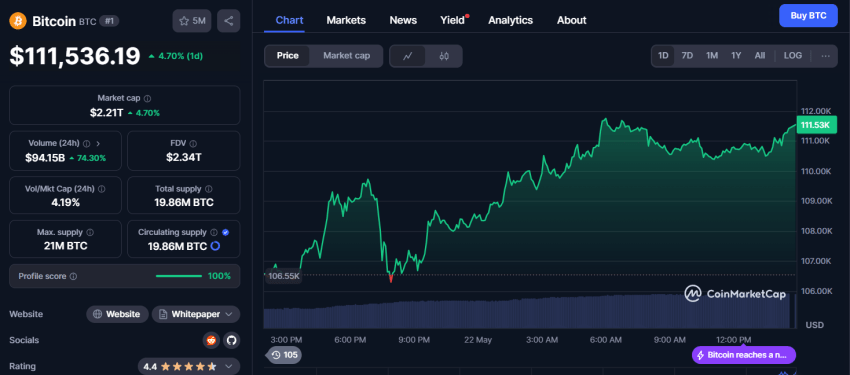Click the Buy BTC button
Image resolution: width=850 pixels, height=375 pixels.
(808, 16)
